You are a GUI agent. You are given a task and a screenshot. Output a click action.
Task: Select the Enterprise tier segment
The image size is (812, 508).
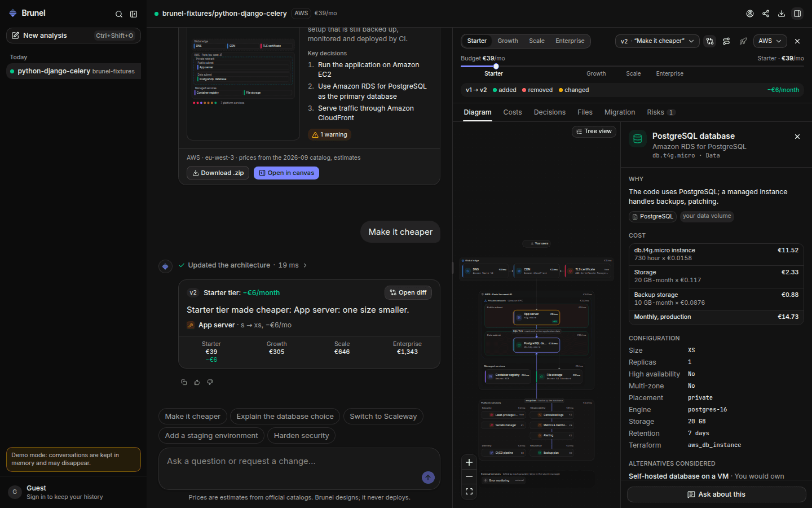[x=570, y=41]
